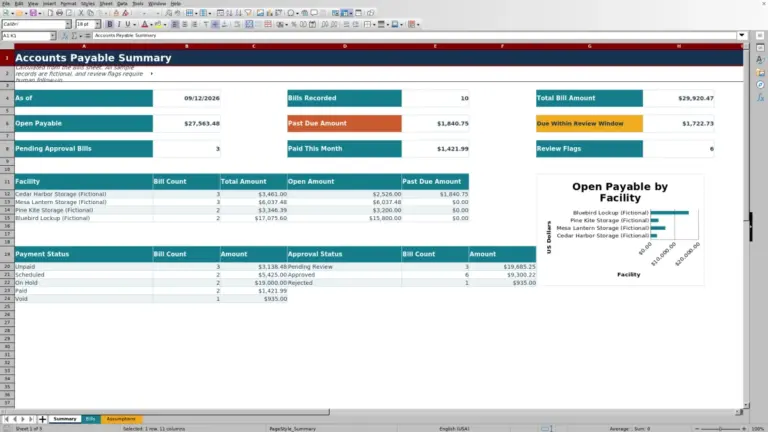
Task: Click the Insert Image icon
Action: (260, 13)
